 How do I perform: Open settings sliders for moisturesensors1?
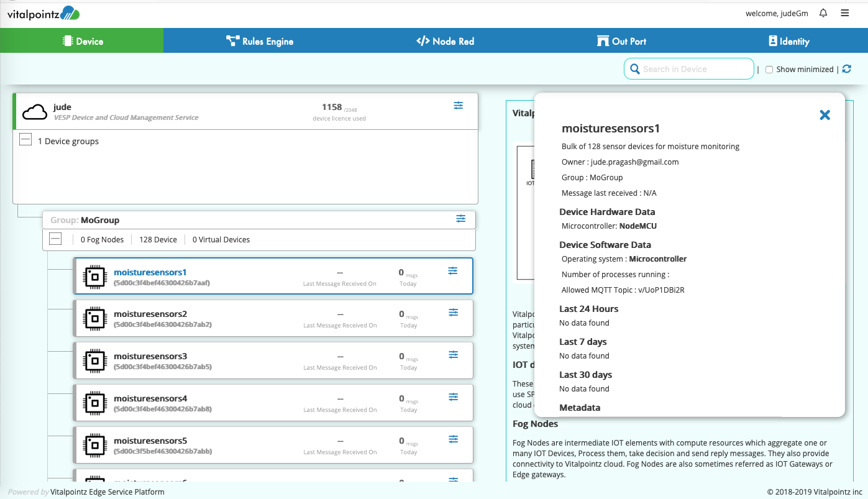point(453,270)
